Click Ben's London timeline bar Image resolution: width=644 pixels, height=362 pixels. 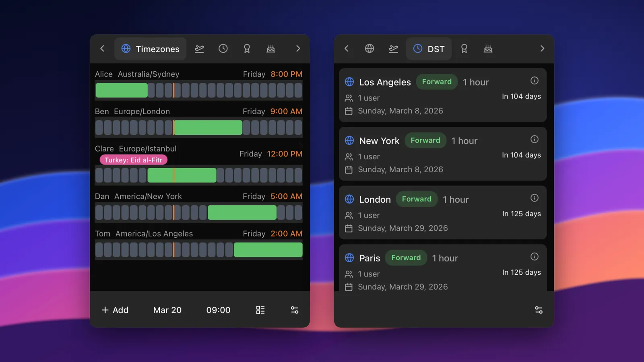pyautogui.click(x=199, y=128)
